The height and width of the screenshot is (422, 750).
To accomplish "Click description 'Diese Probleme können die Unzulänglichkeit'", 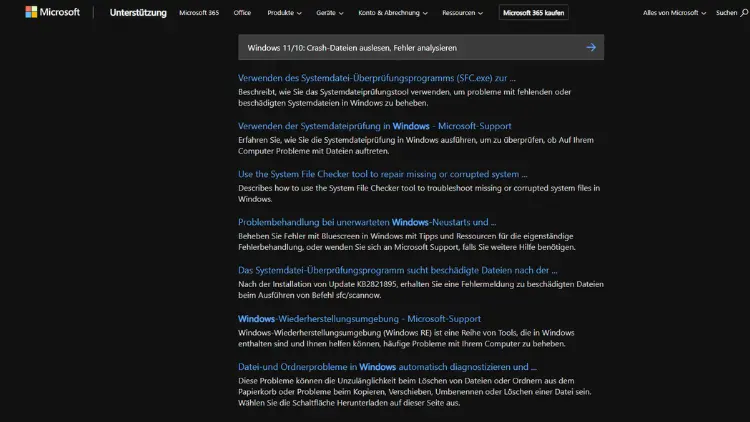I will pyautogui.click(x=415, y=392).
